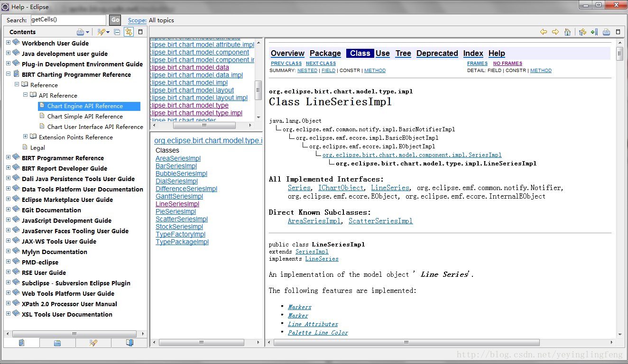Expand Java development user guide node

coord(9,53)
